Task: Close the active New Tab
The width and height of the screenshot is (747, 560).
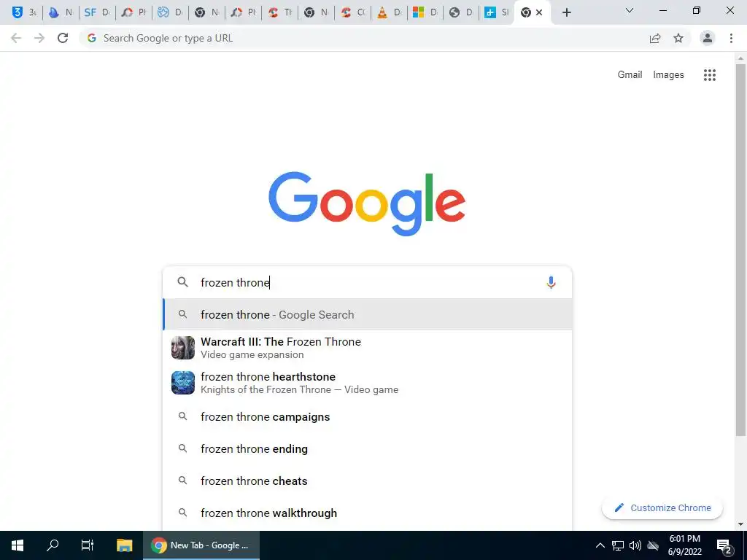Action: coord(539,13)
